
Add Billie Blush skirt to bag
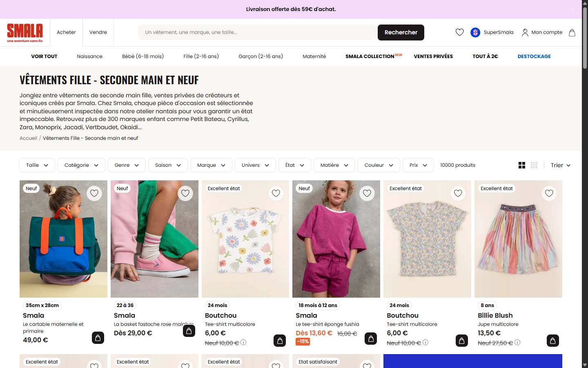553,340
